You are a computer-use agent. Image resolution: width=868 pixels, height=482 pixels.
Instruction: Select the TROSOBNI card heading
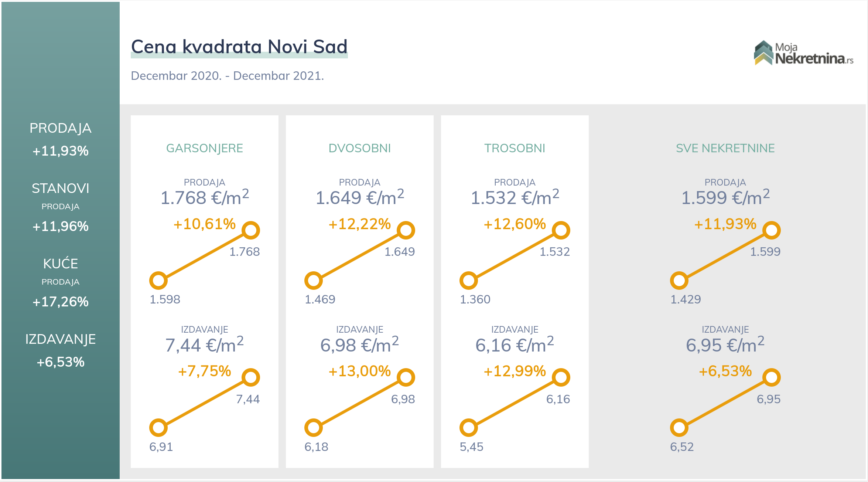click(x=515, y=148)
